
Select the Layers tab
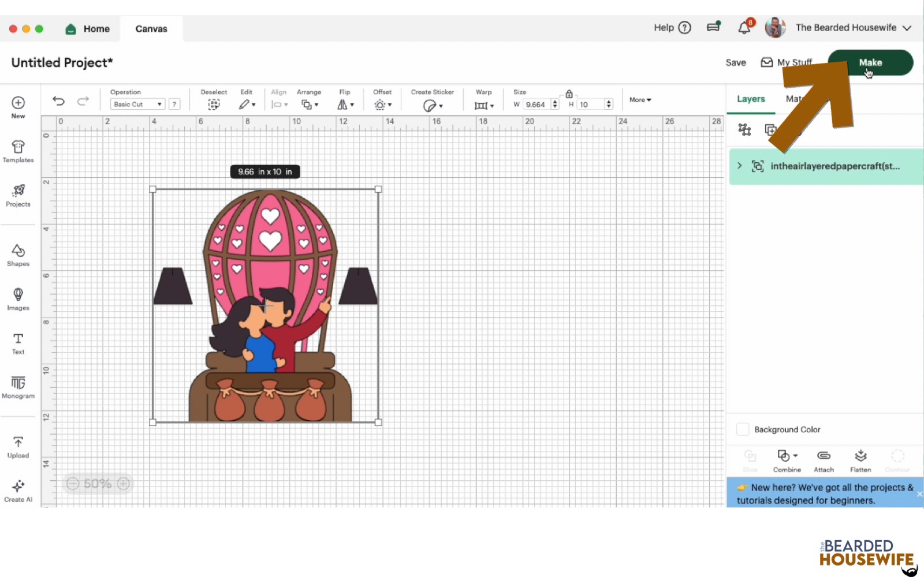(751, 99)
